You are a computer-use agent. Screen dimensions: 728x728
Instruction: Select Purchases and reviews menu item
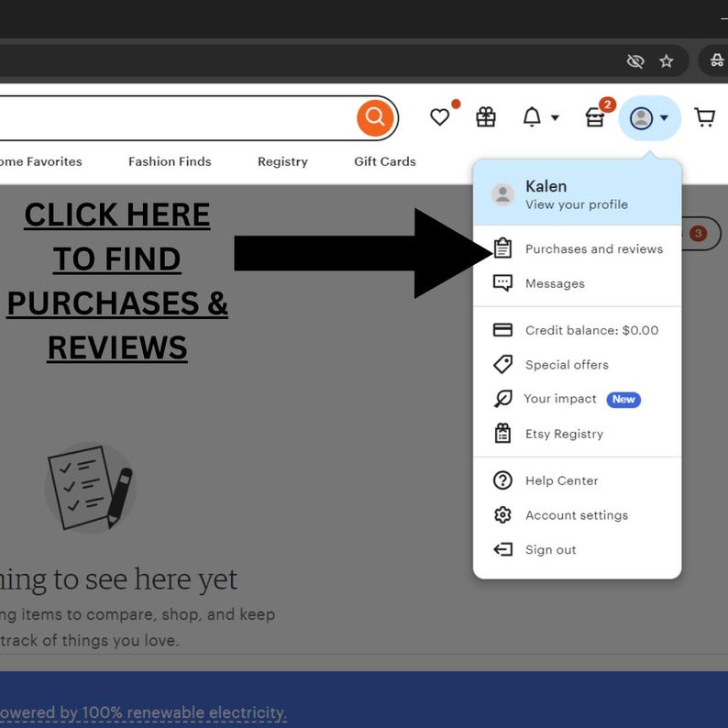pos(577,248)
